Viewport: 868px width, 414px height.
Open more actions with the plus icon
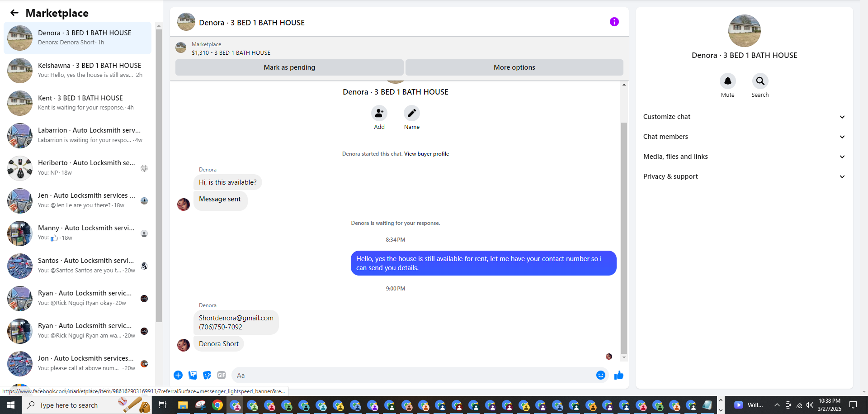178,375
